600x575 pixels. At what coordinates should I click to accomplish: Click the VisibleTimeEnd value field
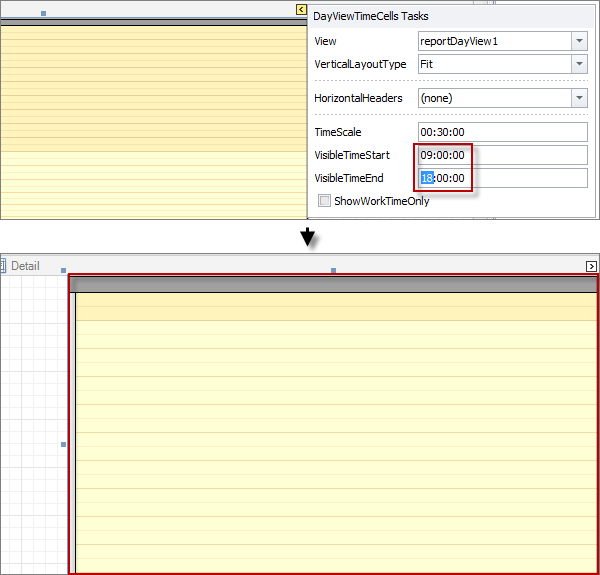(502, 178)
